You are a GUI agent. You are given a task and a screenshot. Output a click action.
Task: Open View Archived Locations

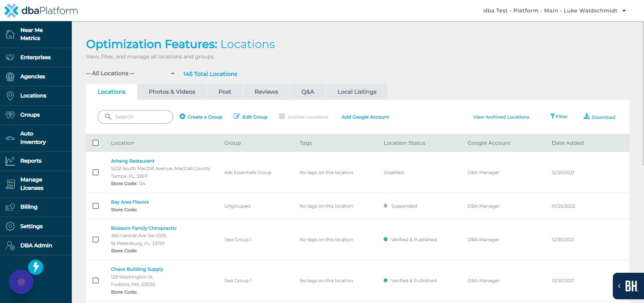501,117
